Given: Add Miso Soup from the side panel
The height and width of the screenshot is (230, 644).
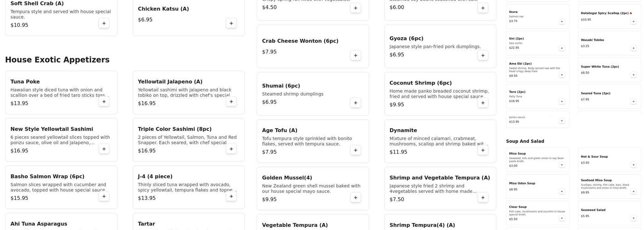Looking at the screenshot, I should (562, 165).
